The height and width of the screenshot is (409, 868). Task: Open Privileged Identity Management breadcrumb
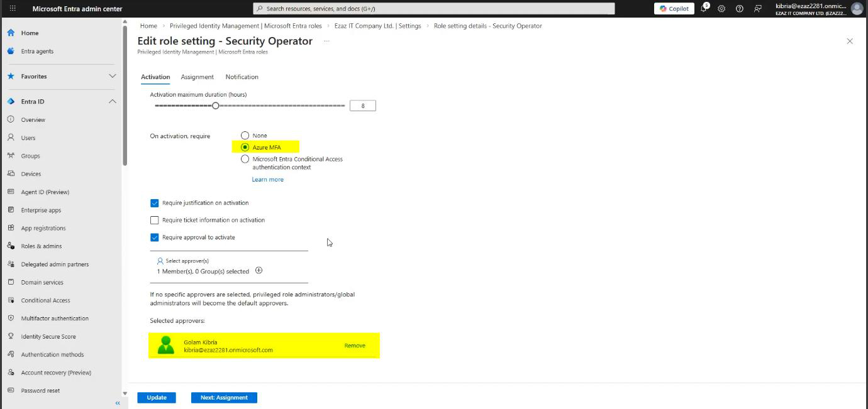[x=247, y=26]
